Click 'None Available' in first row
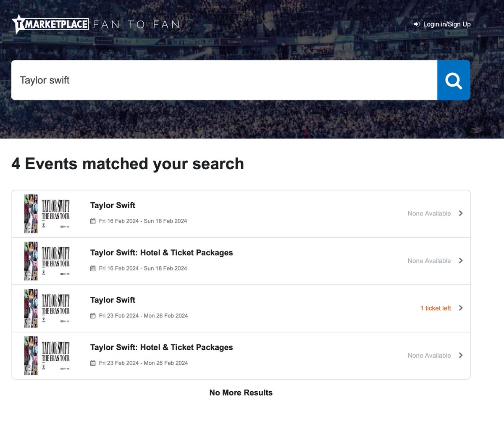Screen dimensions: 504x427 pos(429,214)
